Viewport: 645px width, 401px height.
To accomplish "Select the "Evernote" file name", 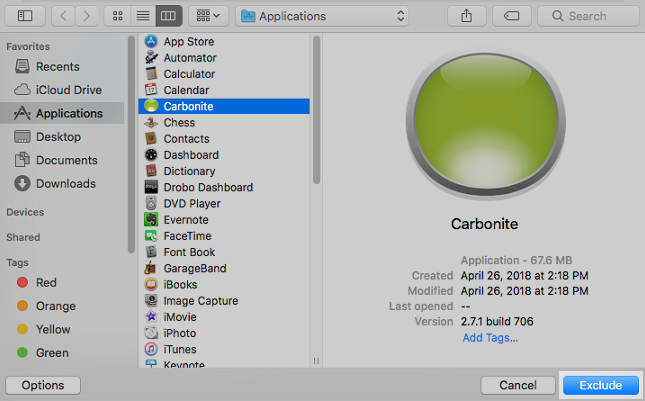I will click(186, 220).
